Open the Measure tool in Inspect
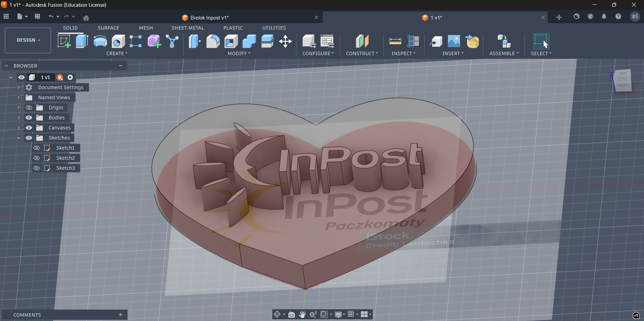Viewport: 644px width, 321px height. coord(395,41)
